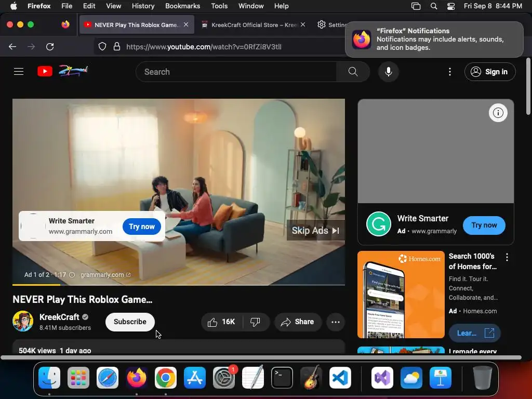Open the File menu

coord(66,6)
